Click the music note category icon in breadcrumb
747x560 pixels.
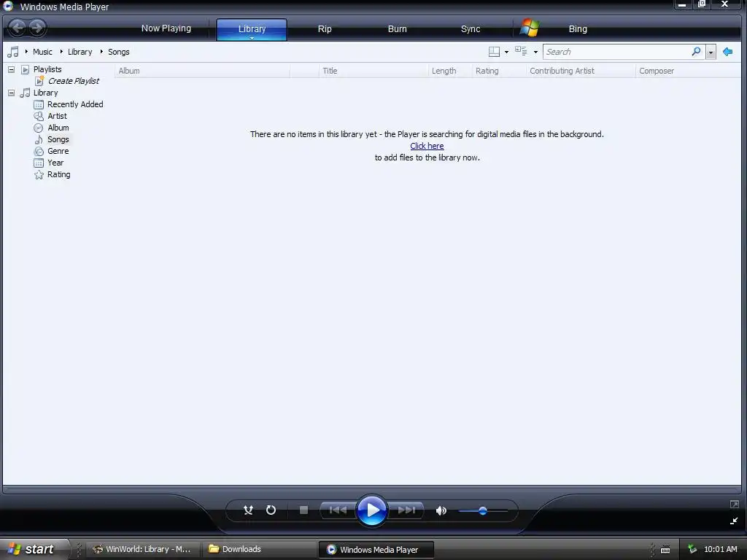point(13,52)
